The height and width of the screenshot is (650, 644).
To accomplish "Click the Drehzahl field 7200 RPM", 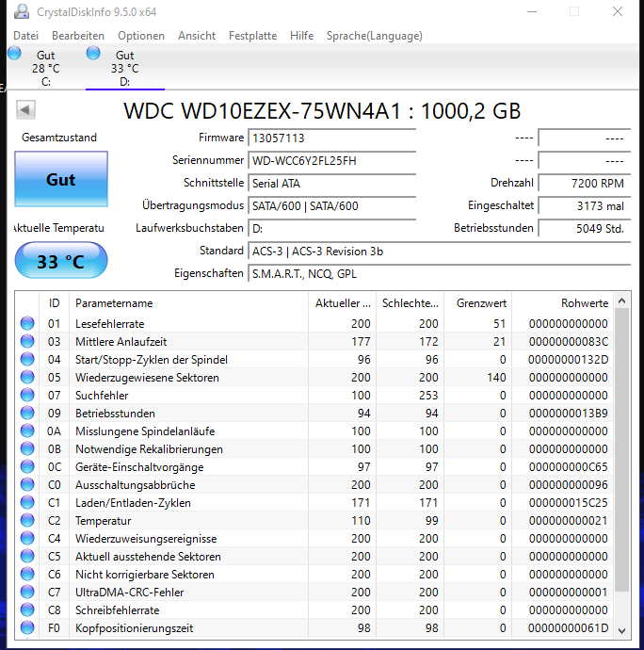I will (x=585, y=183).
